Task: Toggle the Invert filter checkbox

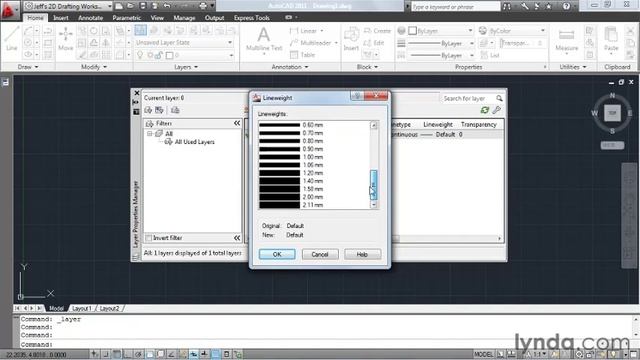Action: 149,238
